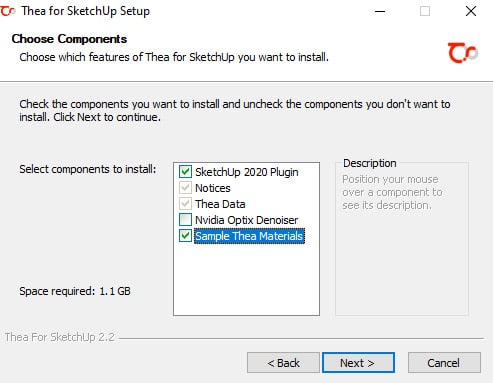Viewport: 493px width, 383px height.
Task: Select the Nvidia Optix Denoiser entry label
Action: (x=246, y=220)
